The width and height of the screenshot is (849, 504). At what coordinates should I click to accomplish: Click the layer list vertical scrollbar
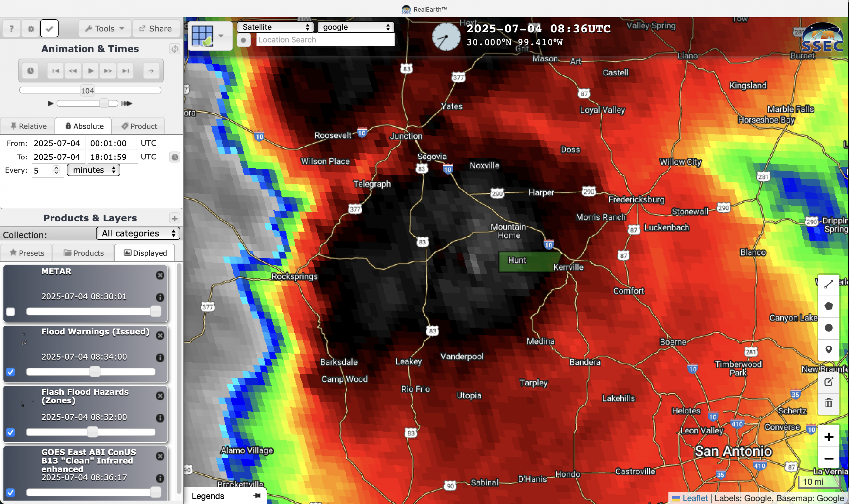(179, 379)
